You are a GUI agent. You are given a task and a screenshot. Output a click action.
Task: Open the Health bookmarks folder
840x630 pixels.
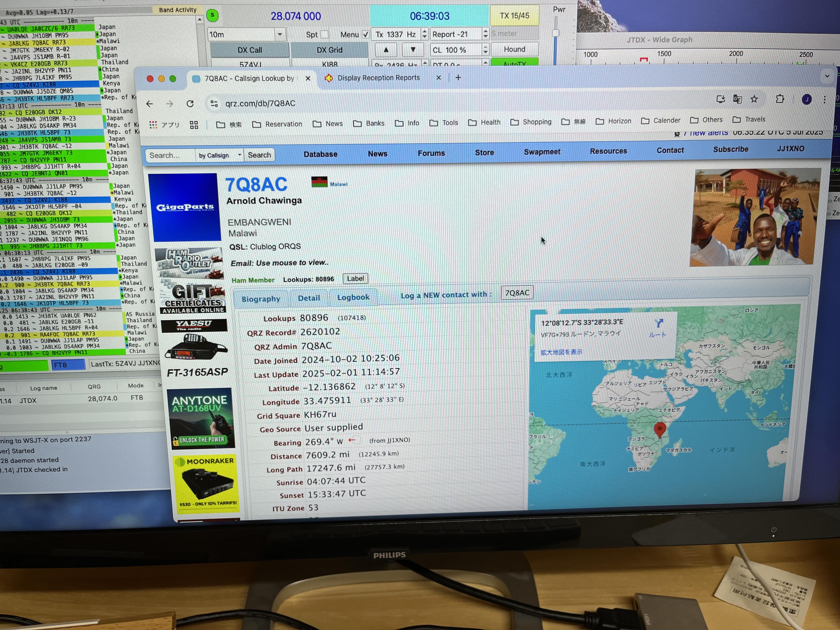(484, 122)
